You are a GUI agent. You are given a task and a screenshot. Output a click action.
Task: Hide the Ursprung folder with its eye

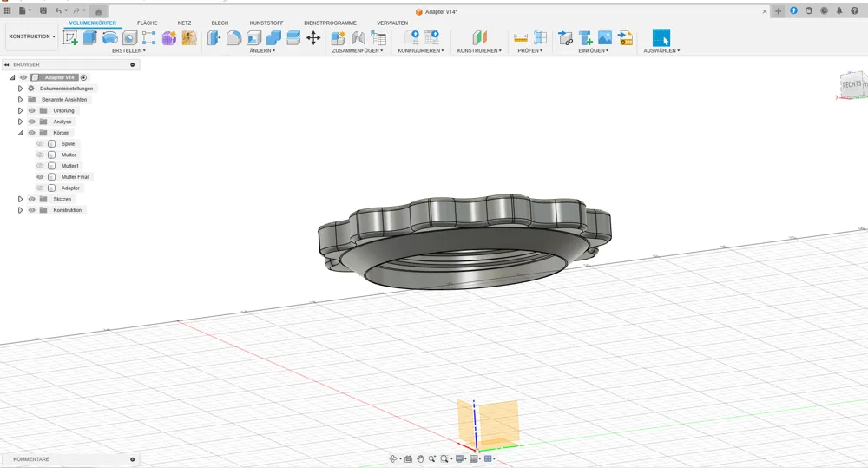pos(31,110)
